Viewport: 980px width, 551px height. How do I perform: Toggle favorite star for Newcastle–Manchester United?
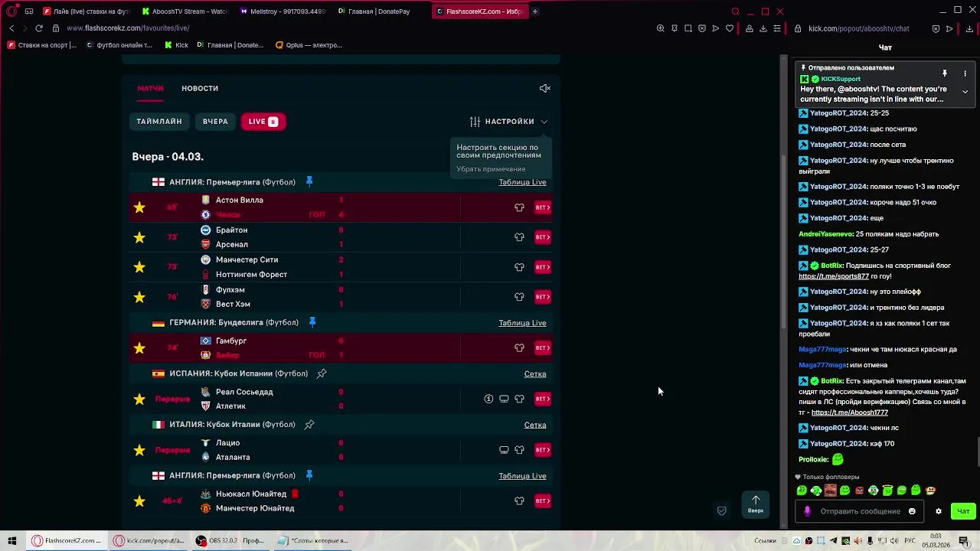click(139, 501)
